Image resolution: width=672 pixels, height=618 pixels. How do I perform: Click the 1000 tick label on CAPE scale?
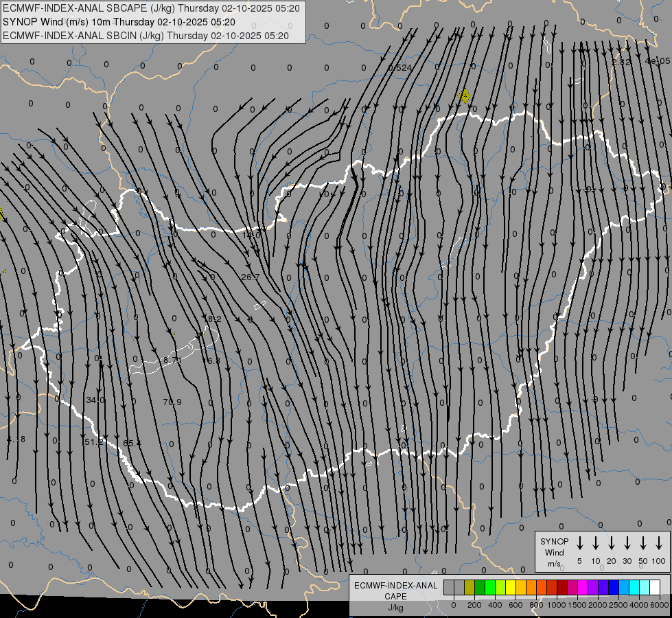coord(556,605)
